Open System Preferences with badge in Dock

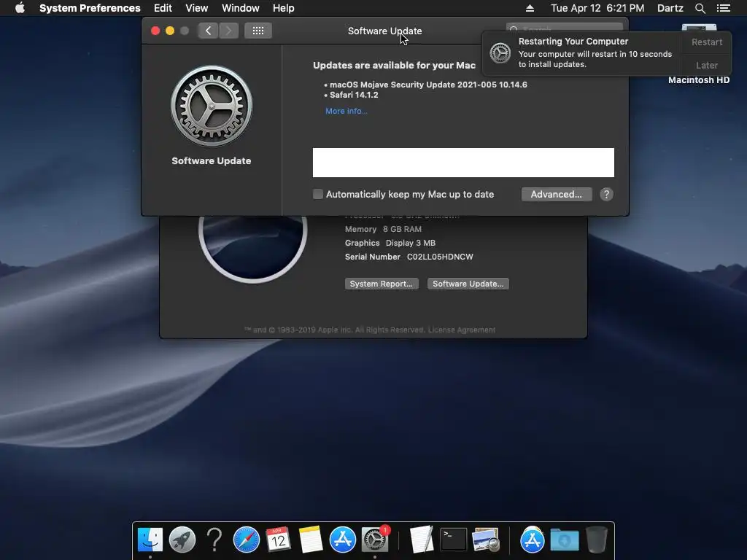click(x=375, y=540)
